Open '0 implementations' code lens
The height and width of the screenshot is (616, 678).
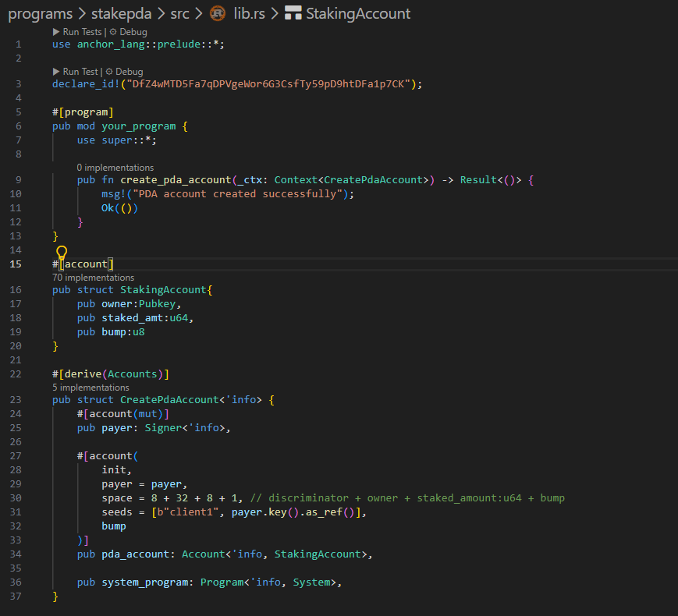115,168
